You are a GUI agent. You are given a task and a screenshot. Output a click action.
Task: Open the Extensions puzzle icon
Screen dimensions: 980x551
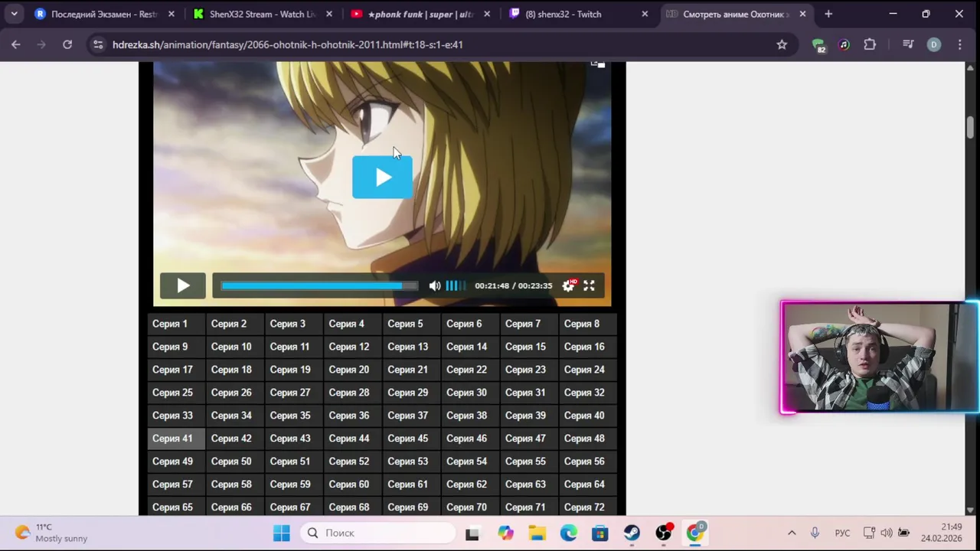pyautogui.click(x=870, y=44)
